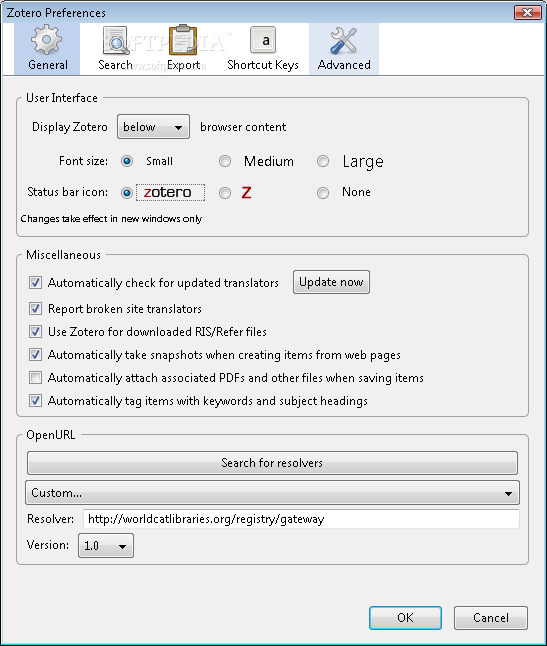Screen dimensions: 547x646
Task: Click the "Resolver:" label
Action: [x=50, y=519]
